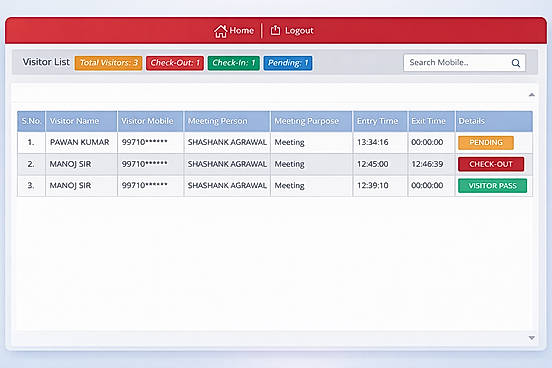Click entry time 12:39:10
Viewport: 552px width, 368px height.
click(372, 186)
